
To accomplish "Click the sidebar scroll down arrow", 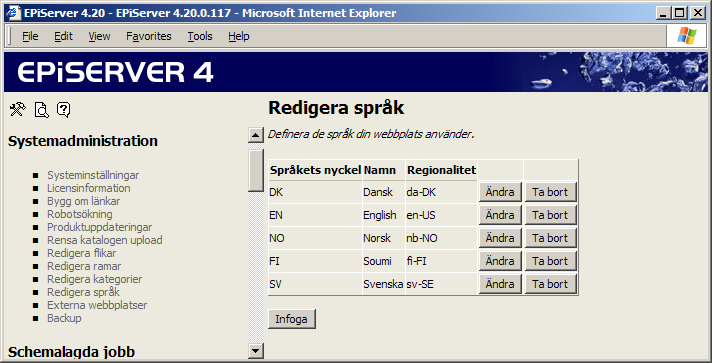I will [256, 350].
